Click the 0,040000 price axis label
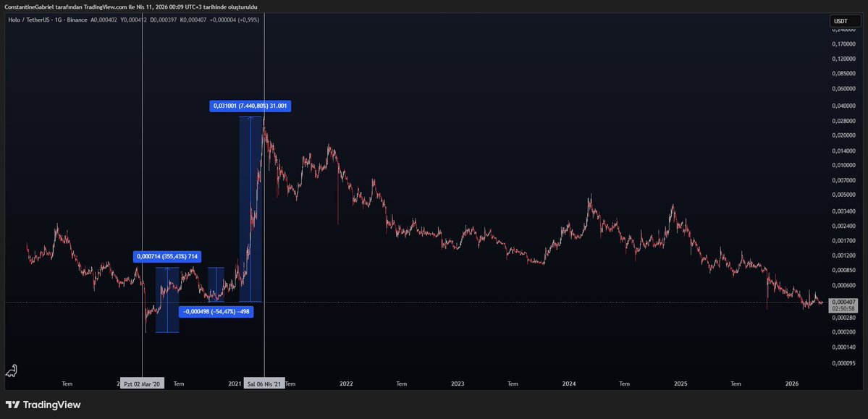Viewport: 868px width, 419px height. click(845, 106)
